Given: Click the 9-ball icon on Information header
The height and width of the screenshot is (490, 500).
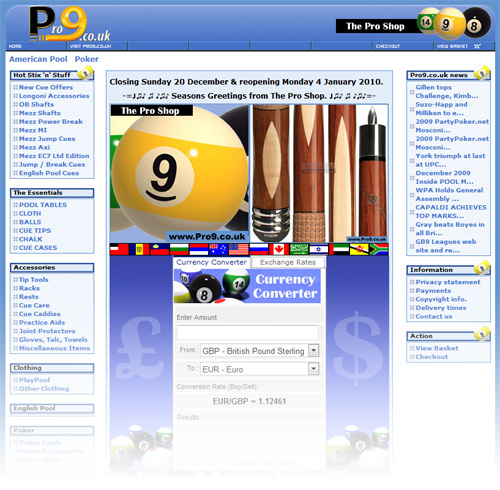Looking at the screenshot, I should pyautogui.click(x=482, y=268).
